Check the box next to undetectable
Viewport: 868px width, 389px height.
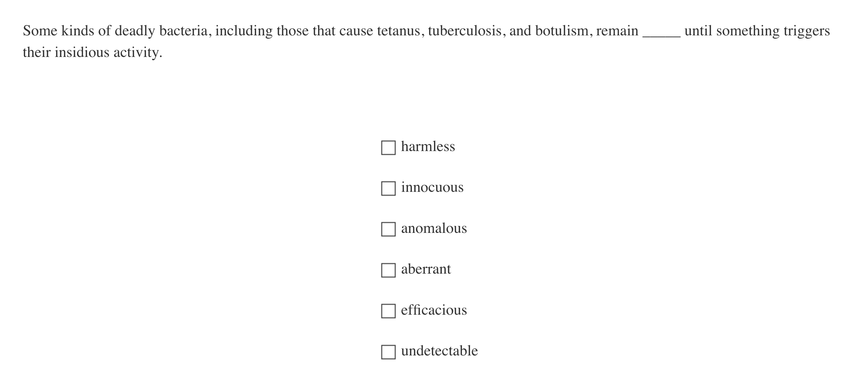(388, 352)
